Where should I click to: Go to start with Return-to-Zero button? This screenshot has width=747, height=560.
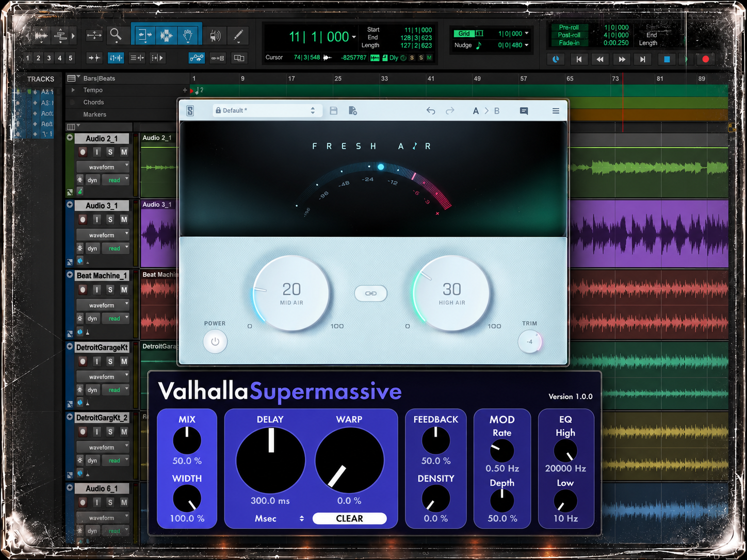point(579,59)
